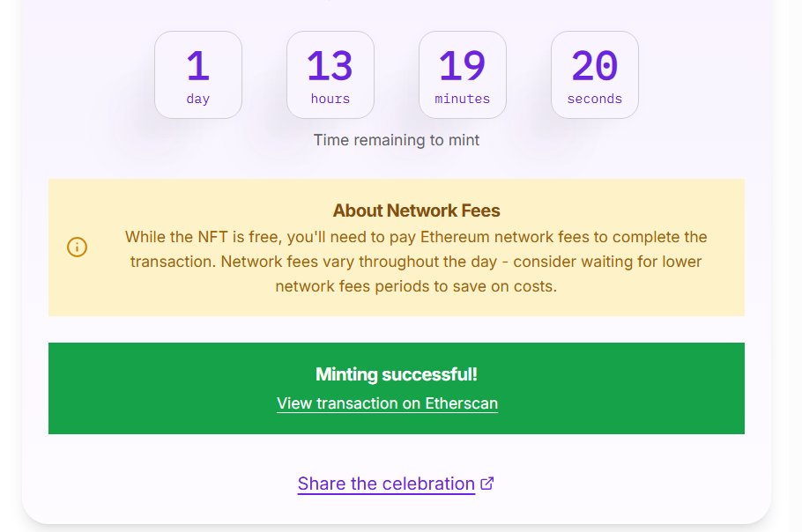The width and height of the screenshot is (802, 532).
Task: Click the seconds countdown box
Action: [x=595, y=75]
